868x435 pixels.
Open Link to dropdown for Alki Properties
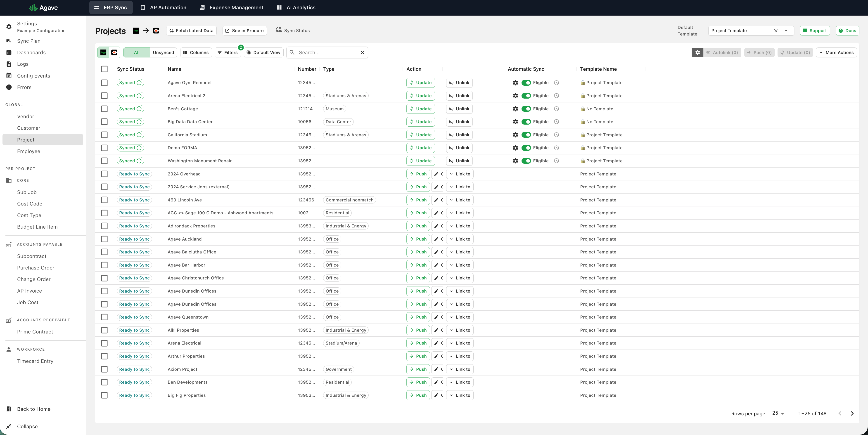(460, 330)
